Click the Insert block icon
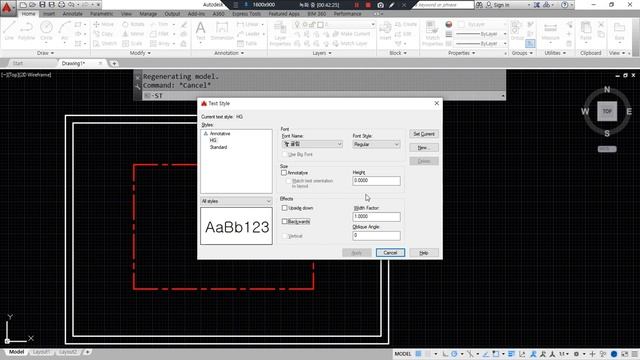This screenshot has height=360, width=640. click(x=385, y=31)
